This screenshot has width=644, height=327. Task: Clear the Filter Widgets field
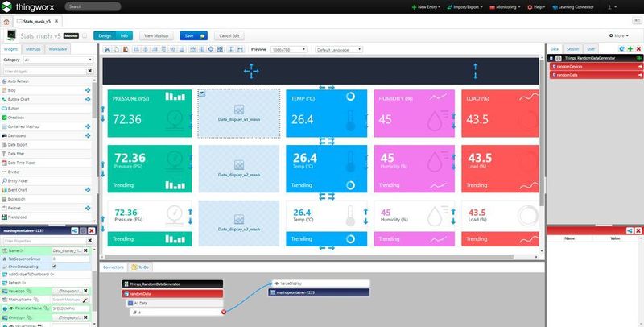coord(90,71)
